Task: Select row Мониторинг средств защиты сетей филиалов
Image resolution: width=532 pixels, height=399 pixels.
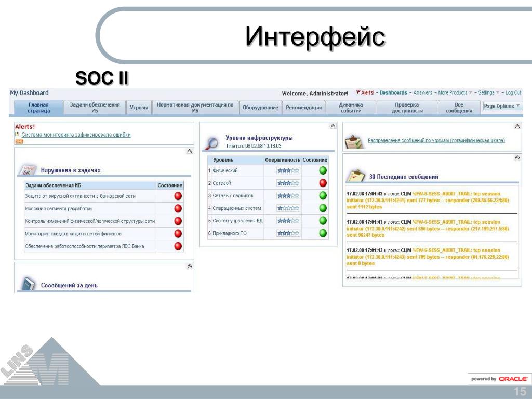Action: click(x=104, y=233)
